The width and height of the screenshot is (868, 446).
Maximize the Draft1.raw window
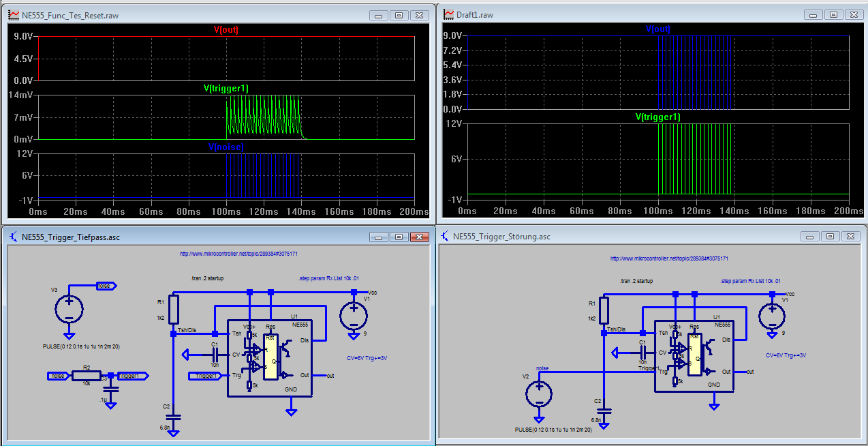(x=833, y=14)
